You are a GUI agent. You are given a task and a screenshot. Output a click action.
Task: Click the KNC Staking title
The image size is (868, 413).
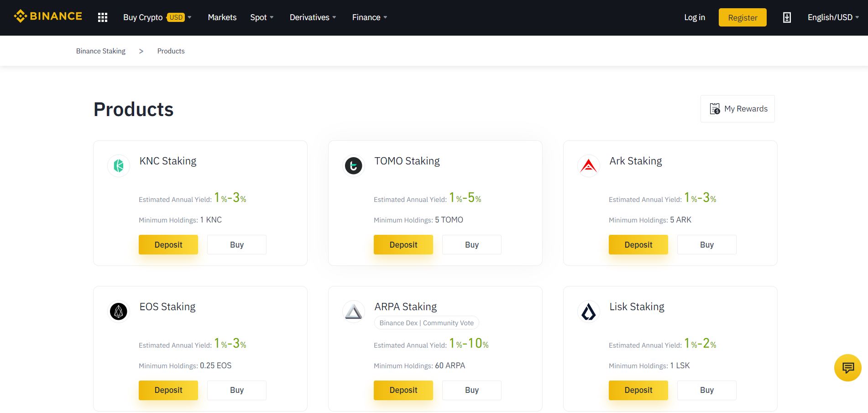click(168, 161)
